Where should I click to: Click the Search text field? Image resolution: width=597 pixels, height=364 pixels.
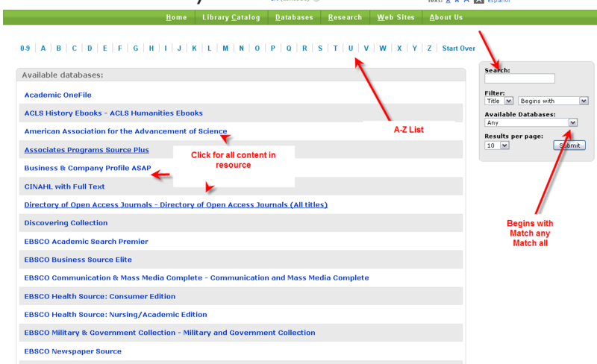click(519, 78)
